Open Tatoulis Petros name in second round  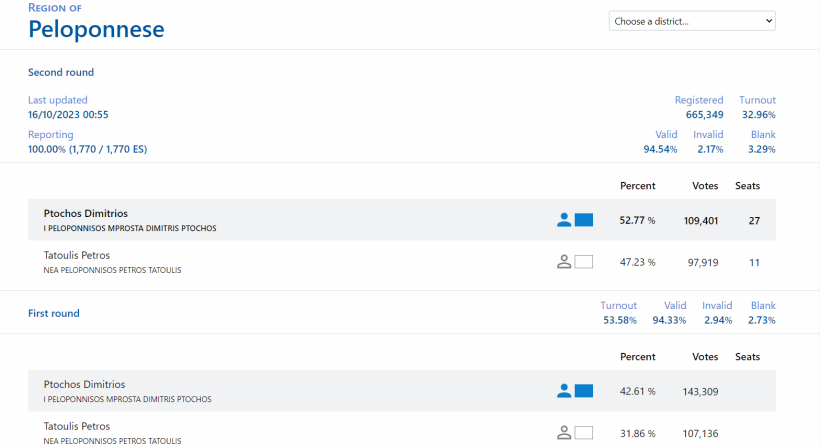tap(77, 255)
